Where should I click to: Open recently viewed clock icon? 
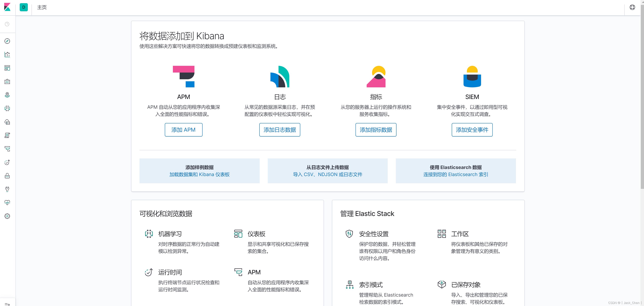[x=7, y=24]
